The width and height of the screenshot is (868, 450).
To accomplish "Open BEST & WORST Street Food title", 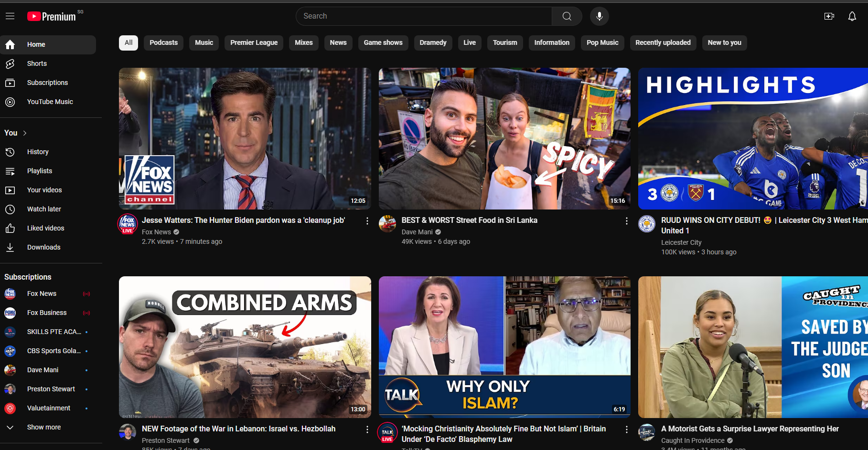I will tap(470, 220).
